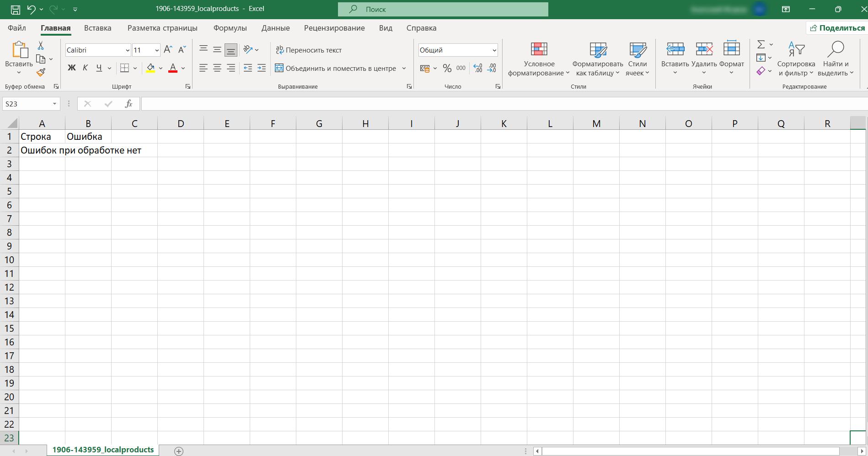This screenshot has width=868, height=456.
Task: Click in the formula bar input
Action: coord(504,104)
